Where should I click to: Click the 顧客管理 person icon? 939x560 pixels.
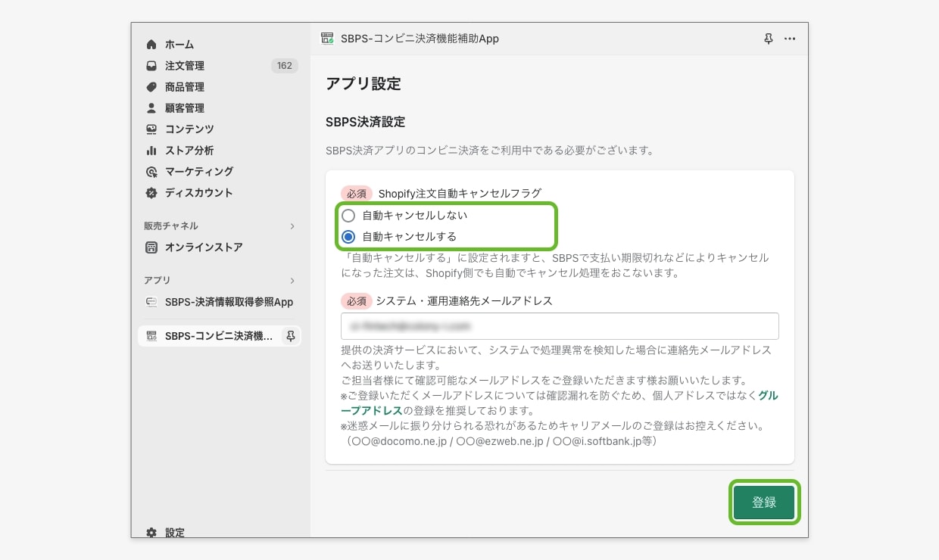[x=151, y=108]
